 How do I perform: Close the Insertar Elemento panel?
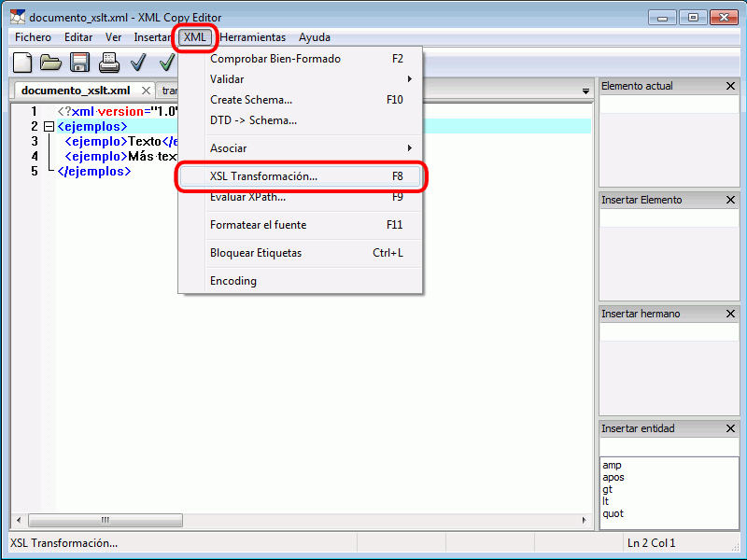(x=730, y=200)
